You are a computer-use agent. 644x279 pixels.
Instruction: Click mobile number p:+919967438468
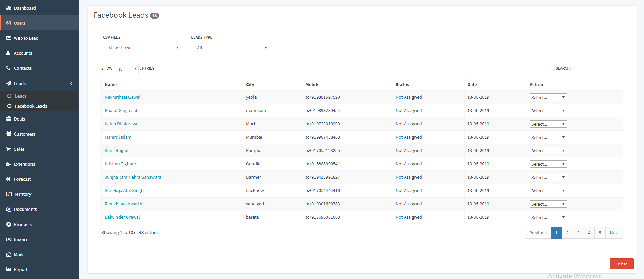click(323, 137)
